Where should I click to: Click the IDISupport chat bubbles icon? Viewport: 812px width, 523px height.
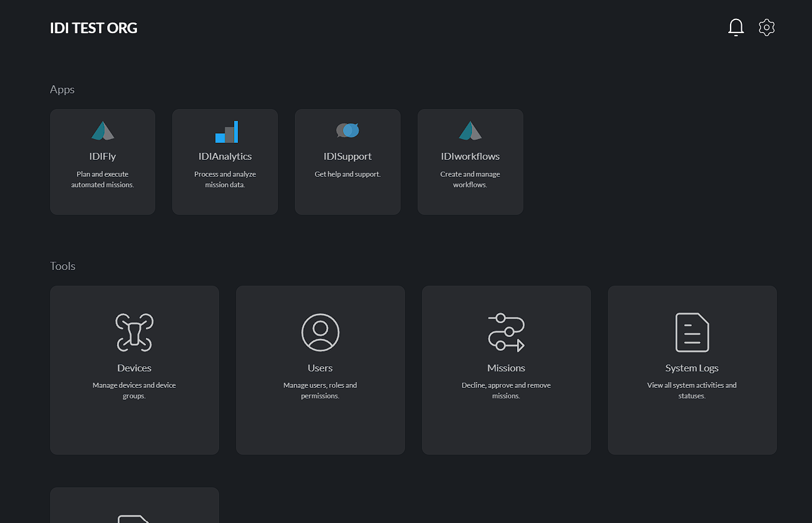tap(347, 130)
